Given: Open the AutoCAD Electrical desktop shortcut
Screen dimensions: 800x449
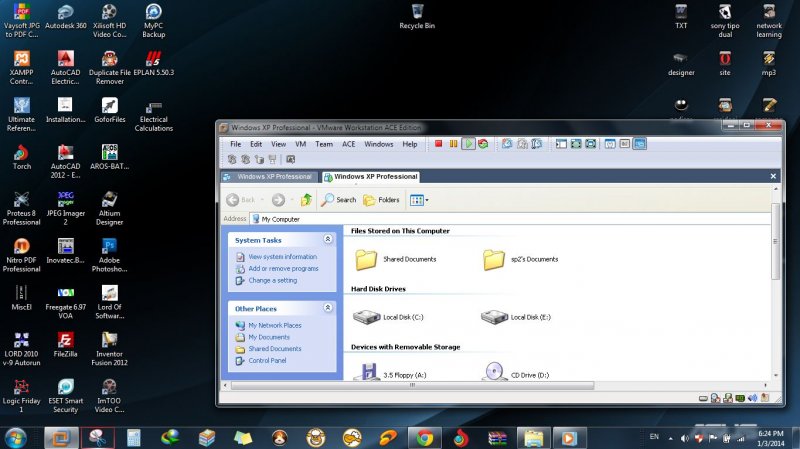Looking at the screenshot, I should tap(65, 67).
